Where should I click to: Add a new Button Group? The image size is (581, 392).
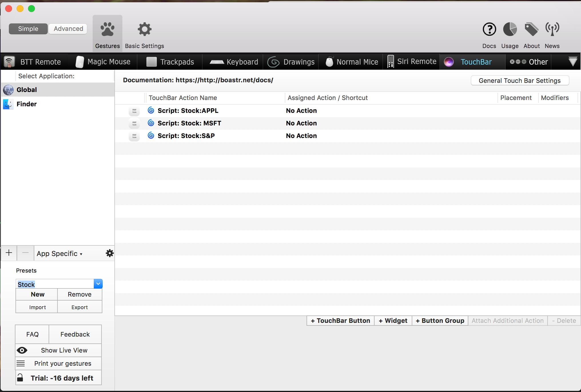(440, 321)
